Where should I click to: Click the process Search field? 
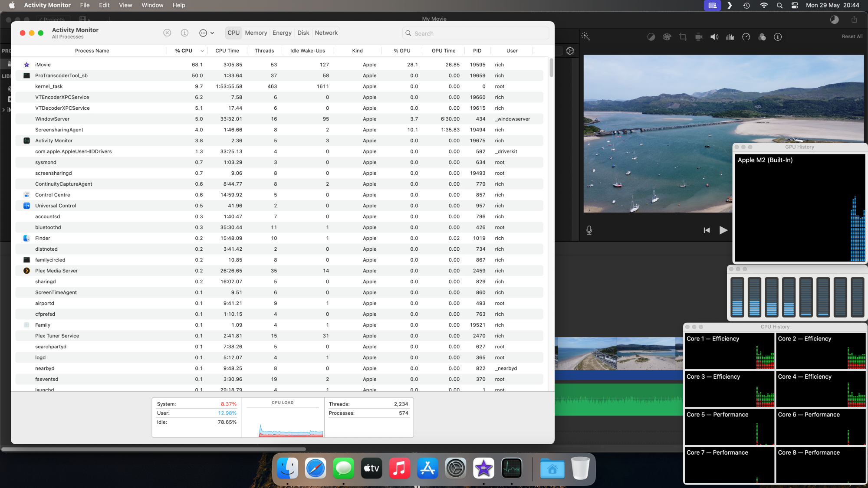(x=477, y=33)
